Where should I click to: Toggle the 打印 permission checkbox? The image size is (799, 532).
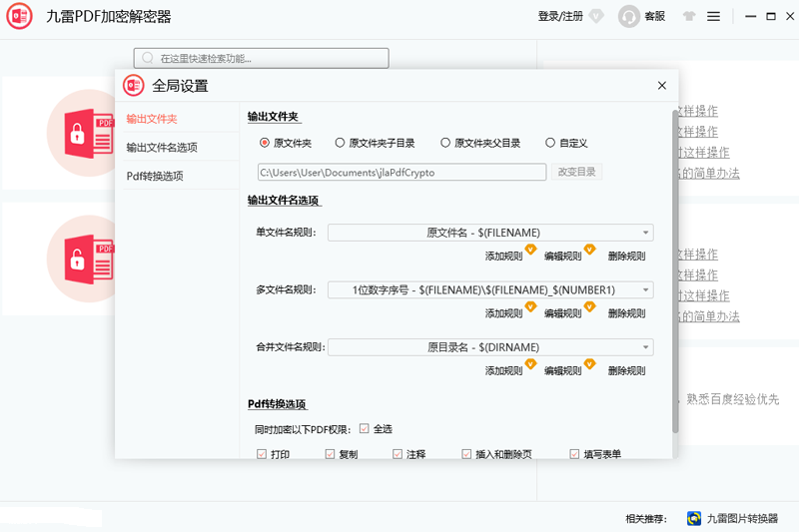(x=262, y=453)
